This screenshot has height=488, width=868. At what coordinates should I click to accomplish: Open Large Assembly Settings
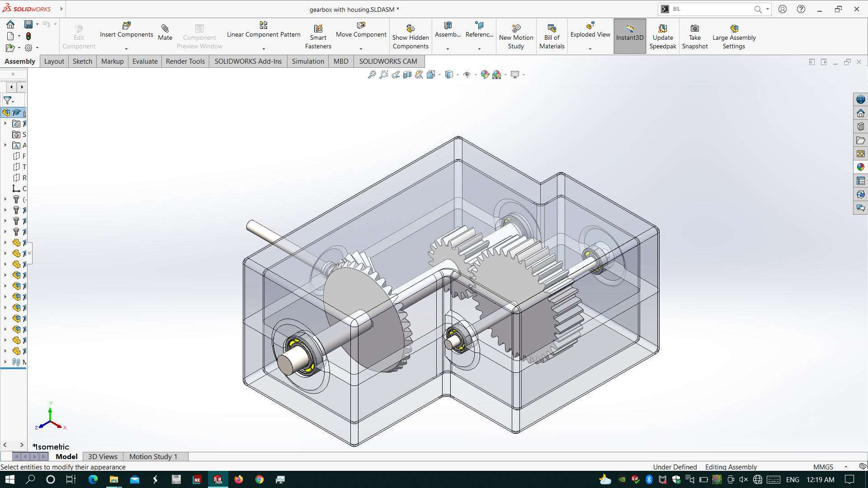coord(734,37)
